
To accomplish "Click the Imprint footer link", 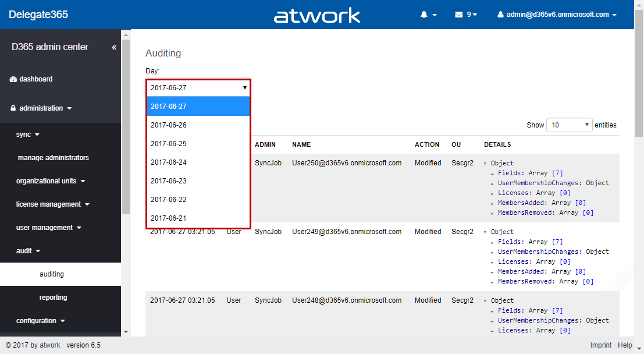I will point(601,345).
